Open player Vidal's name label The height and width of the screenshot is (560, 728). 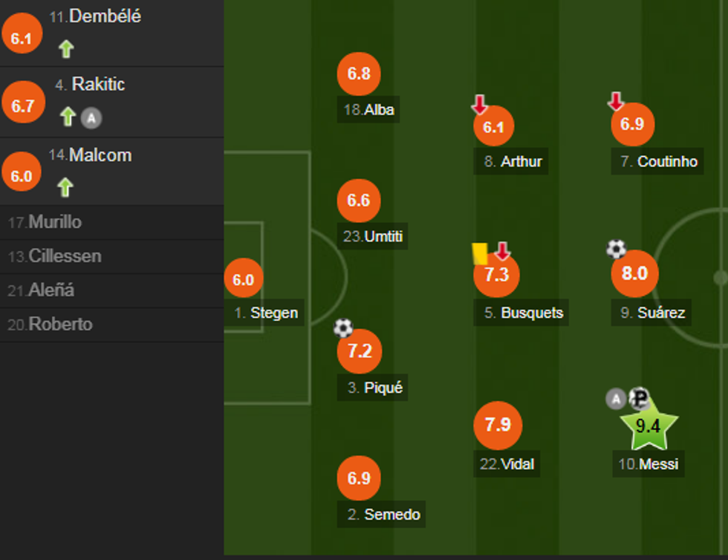click(x=507, y=465)
